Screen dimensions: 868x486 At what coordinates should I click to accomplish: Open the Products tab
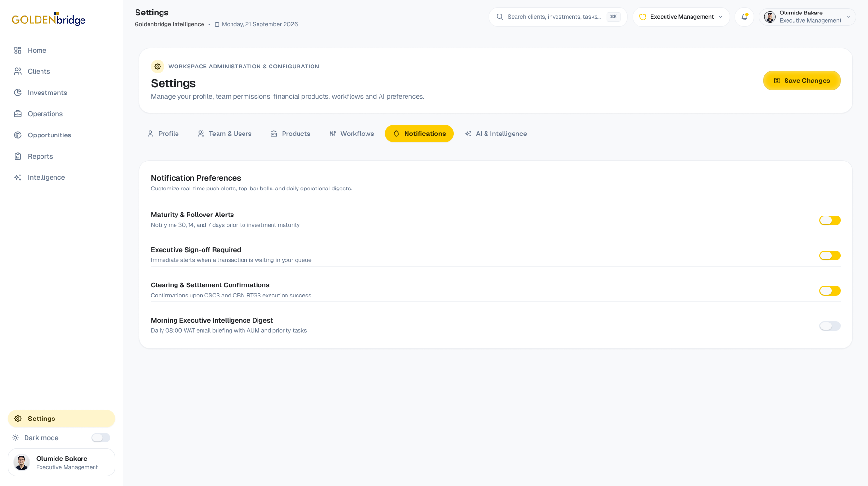point(290,134)
